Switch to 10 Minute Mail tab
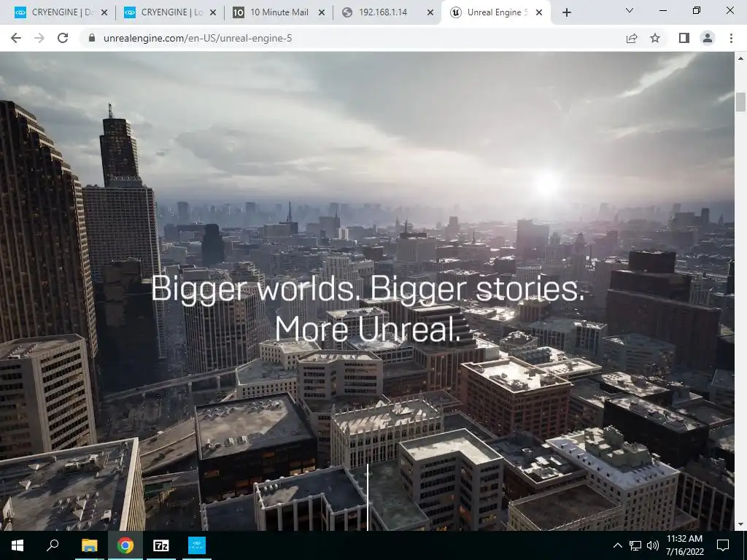 click(279, 13)
